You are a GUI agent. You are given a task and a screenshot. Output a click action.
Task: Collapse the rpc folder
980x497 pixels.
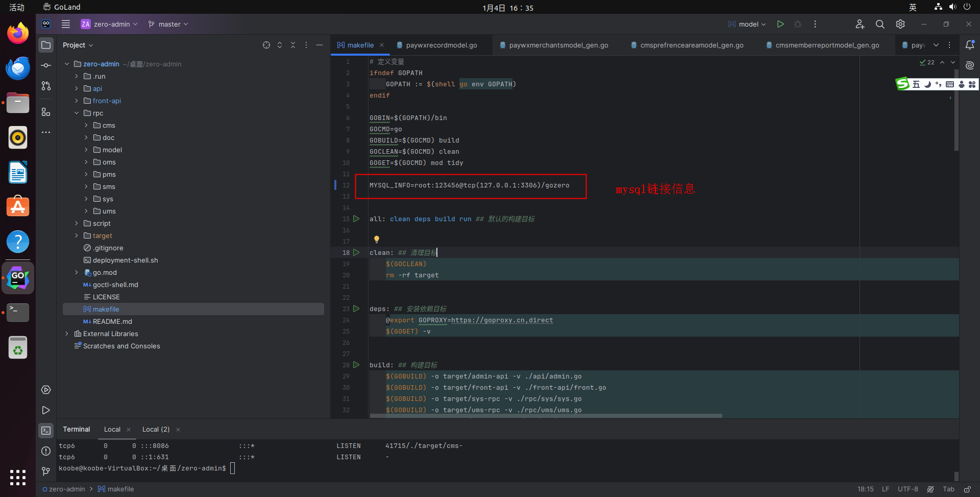tap(77, 113)
